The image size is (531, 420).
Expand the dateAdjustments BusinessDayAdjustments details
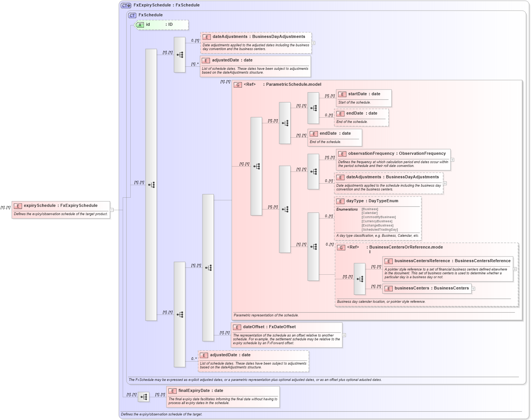click(313, 42)
